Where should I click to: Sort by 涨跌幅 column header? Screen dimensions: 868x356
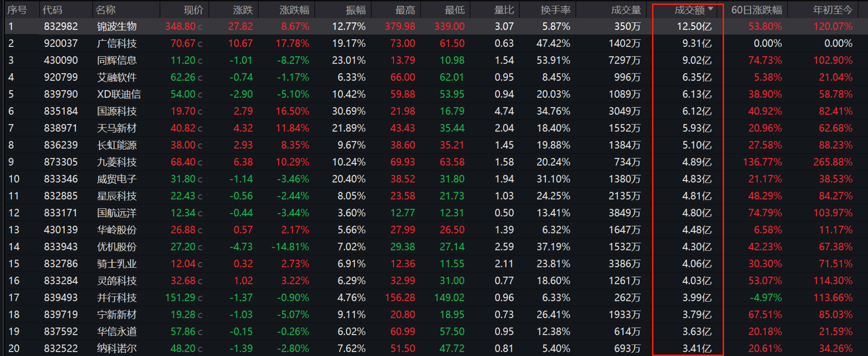tap(294, 10)
